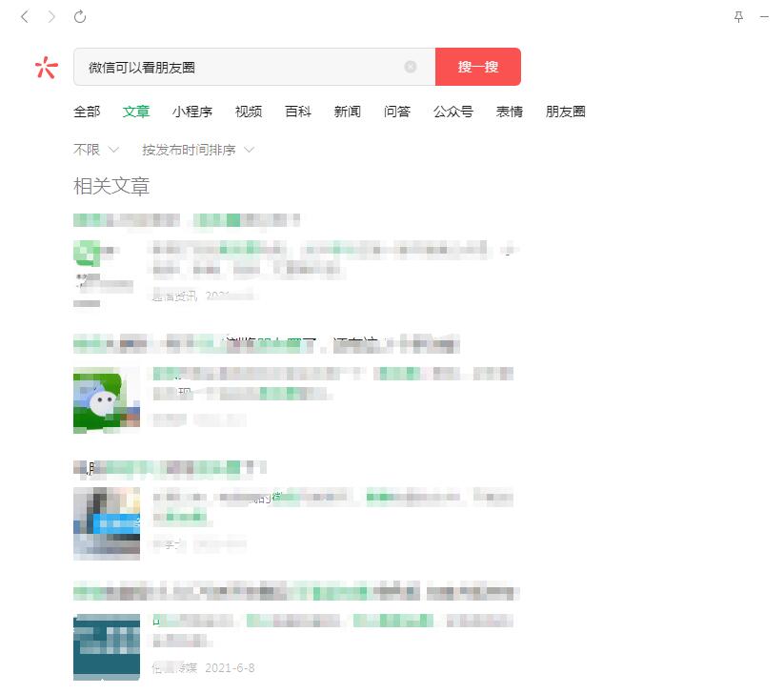
Task: Open the 按发布时间排序 sorting dropdown
Action: pyautogui.click(x=191, y=149)
